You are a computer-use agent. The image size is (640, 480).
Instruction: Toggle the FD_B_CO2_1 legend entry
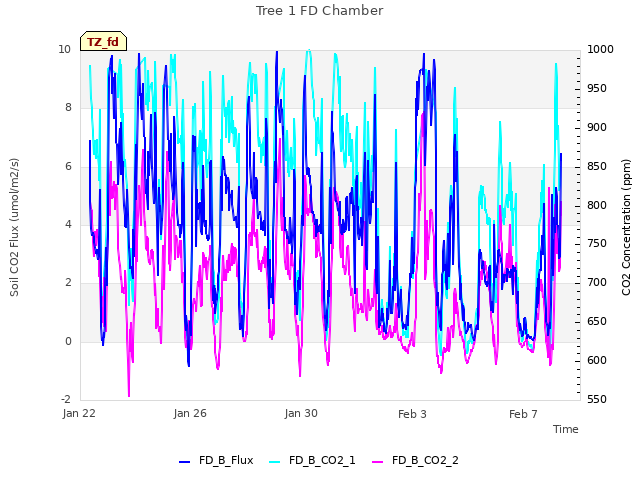coord(312,460)
